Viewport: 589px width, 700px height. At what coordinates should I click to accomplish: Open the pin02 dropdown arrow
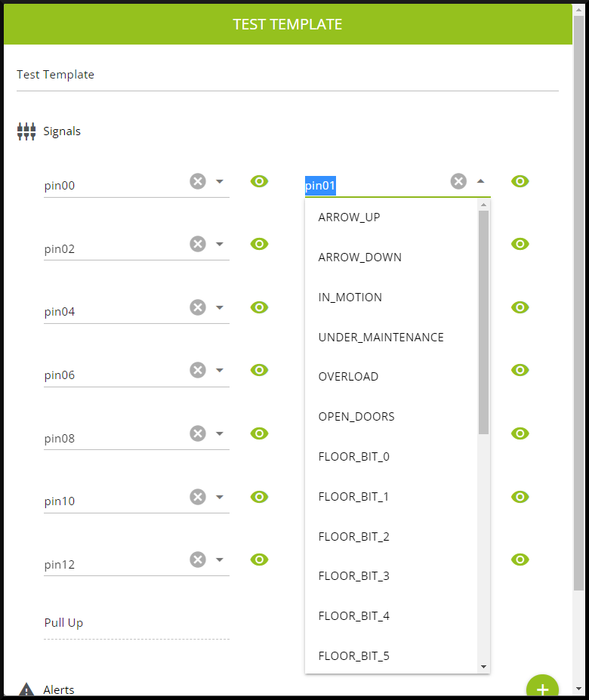click(220, 244)
